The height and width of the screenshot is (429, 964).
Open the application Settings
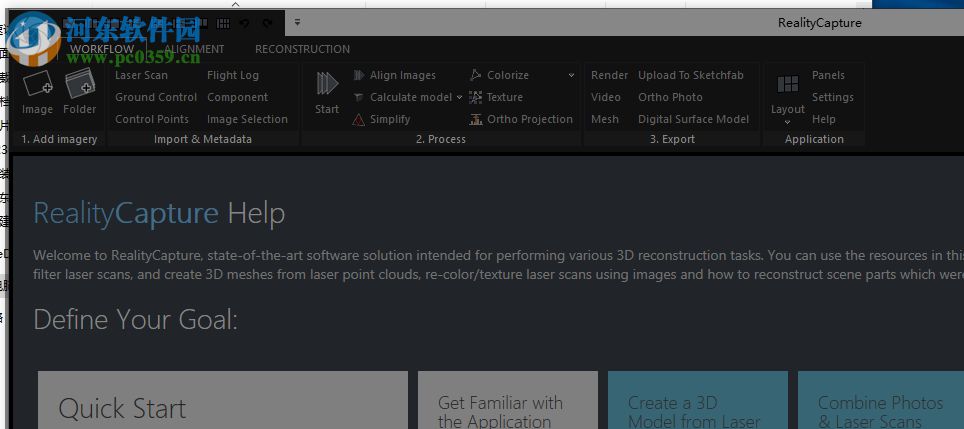tap(832, 97)
